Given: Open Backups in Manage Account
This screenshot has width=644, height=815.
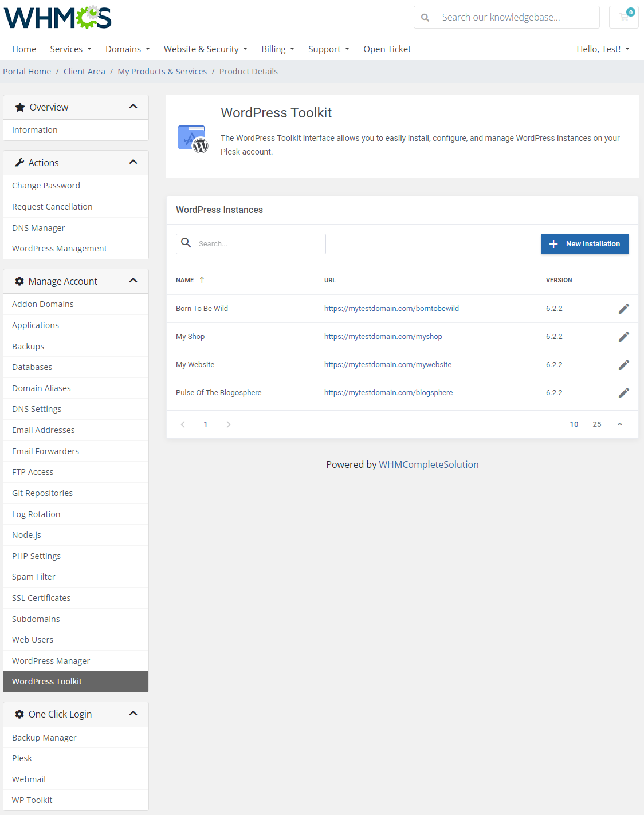Looking at the screenshot, I should pos(76,347).
